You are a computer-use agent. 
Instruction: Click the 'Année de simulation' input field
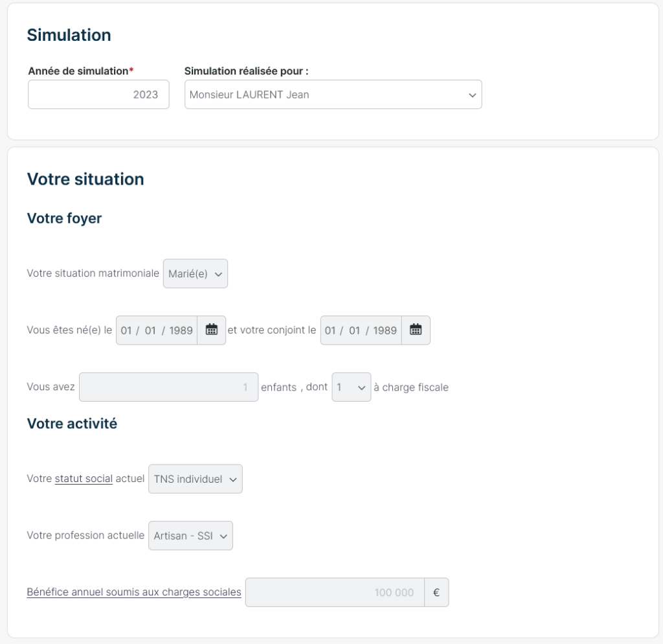pos(98,95)
